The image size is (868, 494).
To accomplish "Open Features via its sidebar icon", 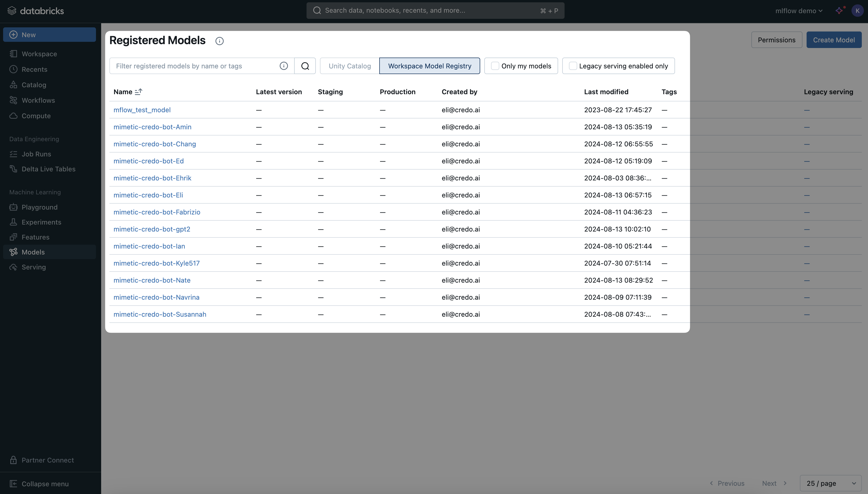I will tap(14, 237).
